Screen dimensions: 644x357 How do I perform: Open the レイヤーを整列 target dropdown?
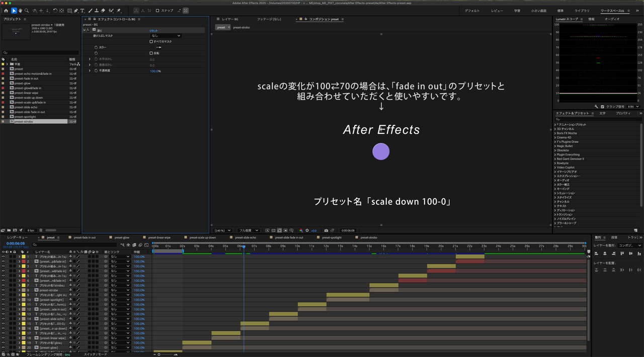point(629,245)
